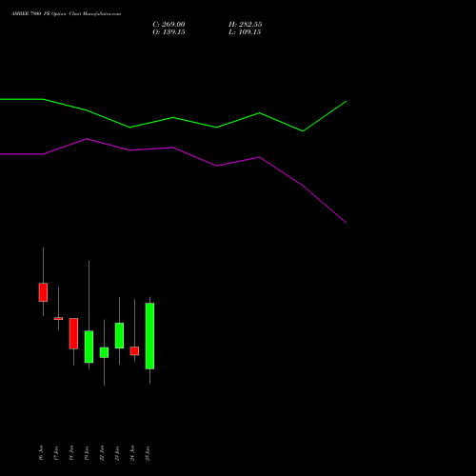
Task: Click the AMBER 7800 PE Option Chart title
Action: click(x=66, y=13)
